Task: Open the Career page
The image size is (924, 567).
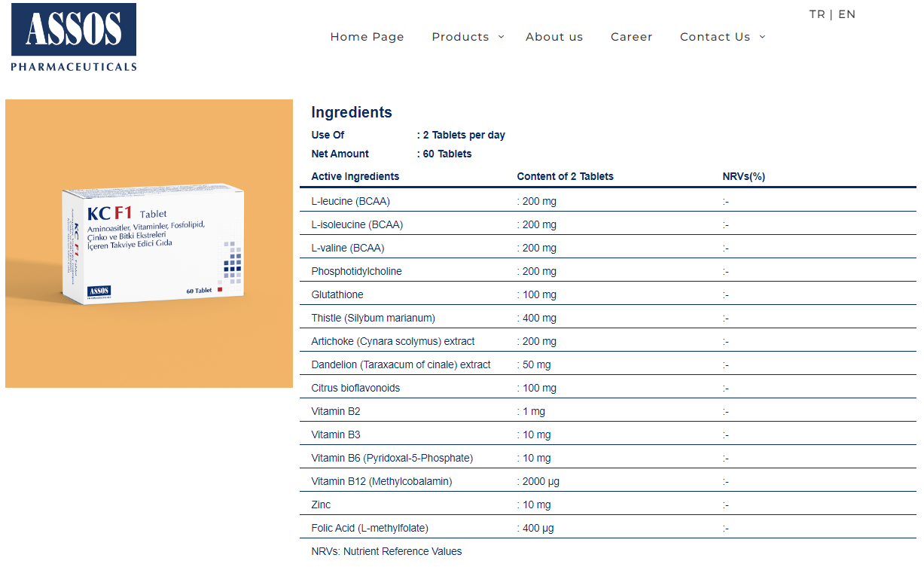Action: click(632, 37)
